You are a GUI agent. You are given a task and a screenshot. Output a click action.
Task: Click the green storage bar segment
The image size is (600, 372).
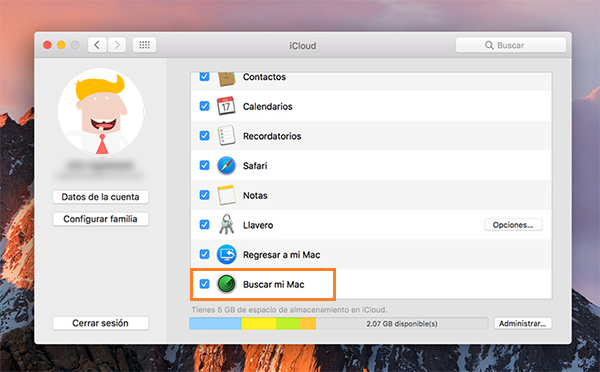tap(288, 323)
